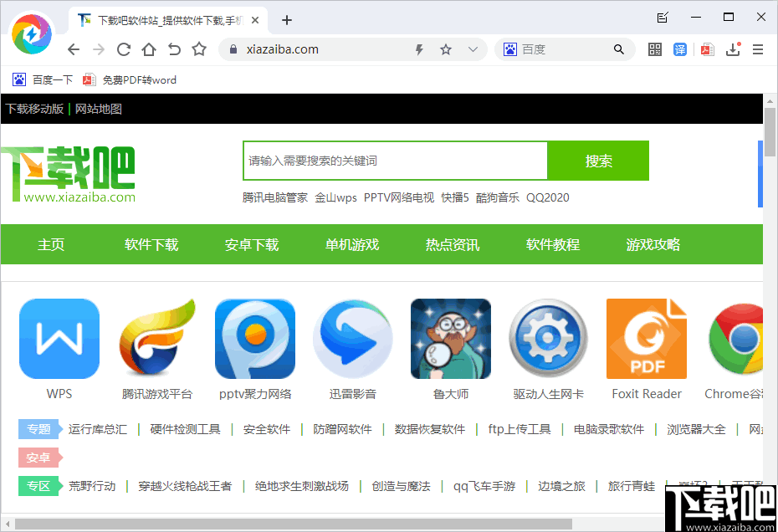This screenshot has height=532, width=778.
Task: Select the 热点资讯 navigation item
Action: point(452,244)
